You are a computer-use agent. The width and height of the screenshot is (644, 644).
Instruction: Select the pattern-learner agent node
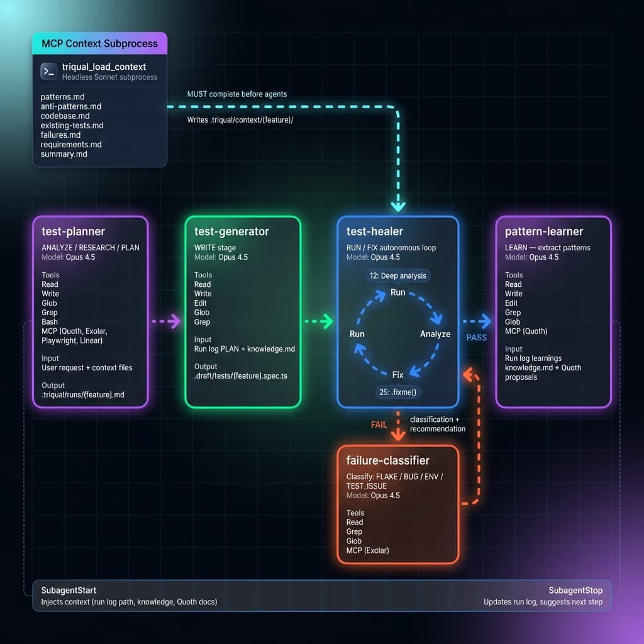pyautogui.click(x=553, y=311)
